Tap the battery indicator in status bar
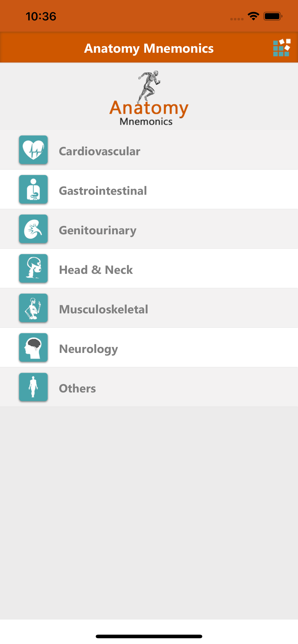 (273, 16)
